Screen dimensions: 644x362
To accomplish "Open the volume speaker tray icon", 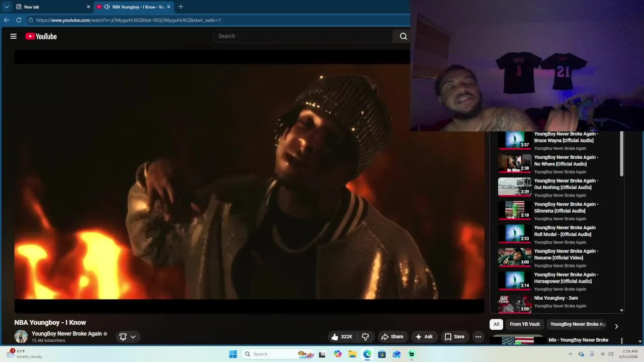I will [611, 354].
